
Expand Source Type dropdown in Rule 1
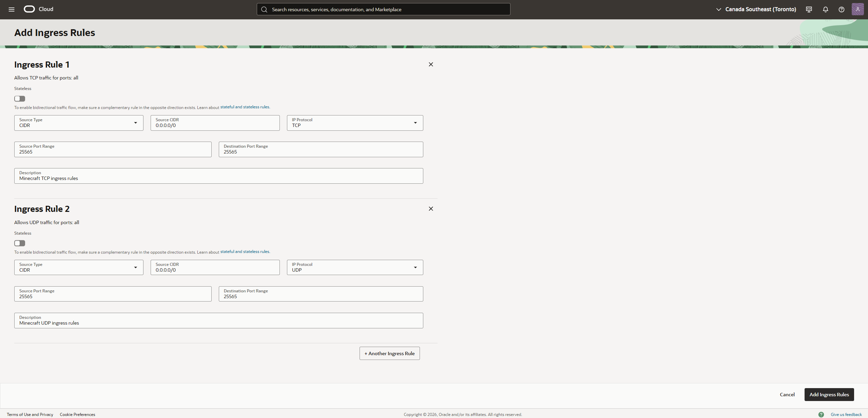(79, 123)
